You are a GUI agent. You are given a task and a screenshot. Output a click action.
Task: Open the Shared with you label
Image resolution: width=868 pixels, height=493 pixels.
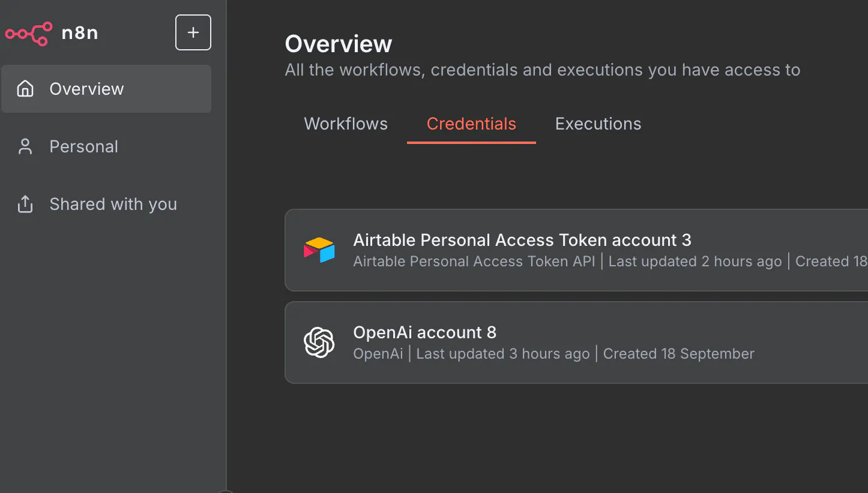(113, 205)
